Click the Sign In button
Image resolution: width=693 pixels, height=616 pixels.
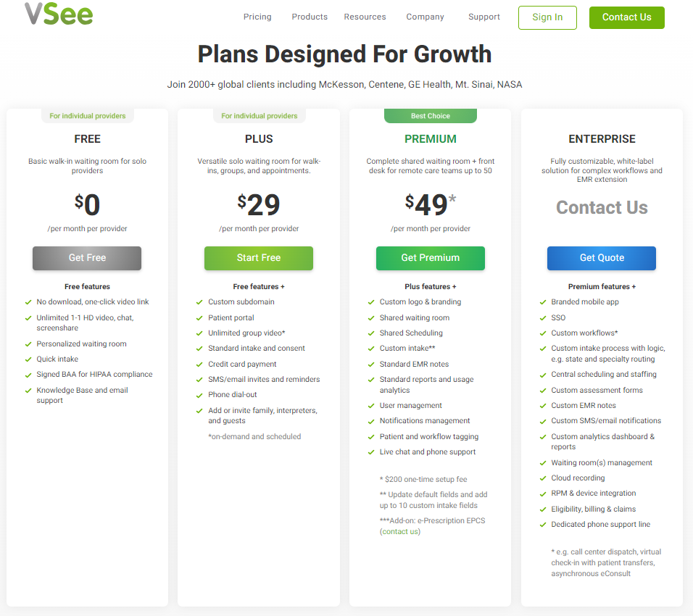(547, 17)
